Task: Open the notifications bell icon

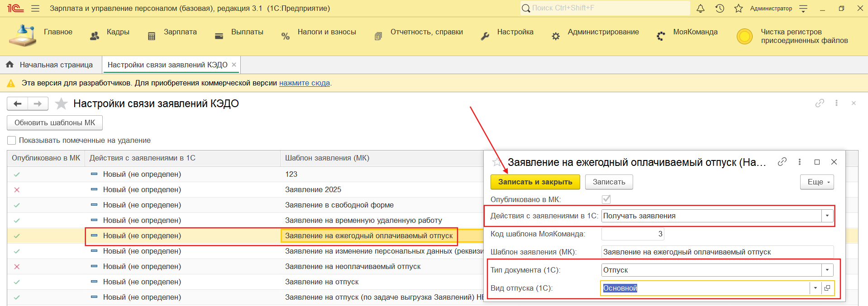Action: (x=700, y=8)
